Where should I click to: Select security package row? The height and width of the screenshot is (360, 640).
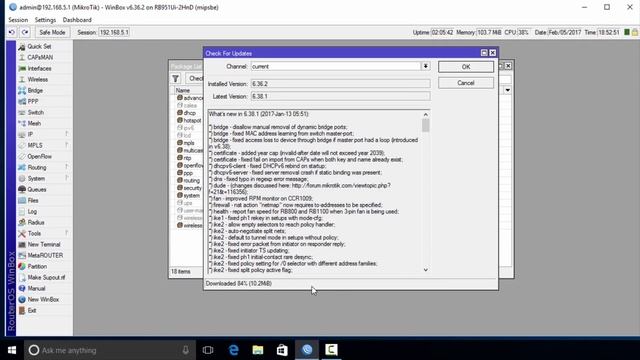tap(188, 188)
